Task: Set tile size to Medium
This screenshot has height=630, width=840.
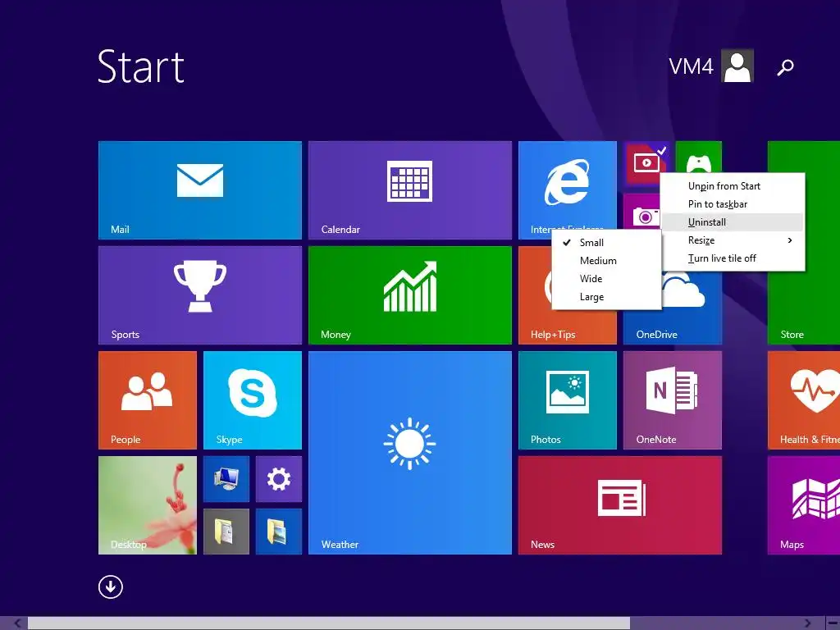Action: [x=606, y=261]
